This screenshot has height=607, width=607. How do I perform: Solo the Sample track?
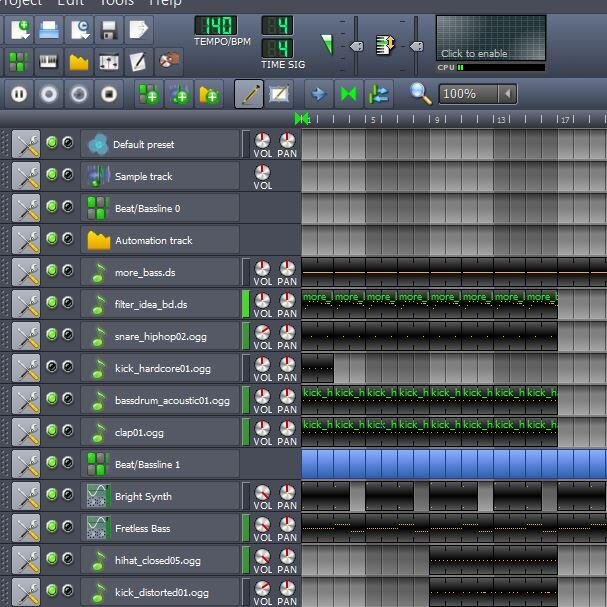[x=68, y=175]
